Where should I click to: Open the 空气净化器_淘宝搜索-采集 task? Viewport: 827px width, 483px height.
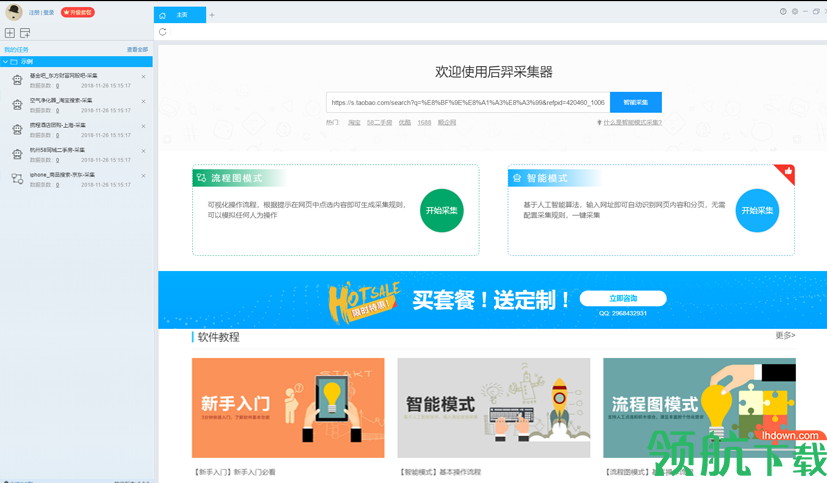61,100
